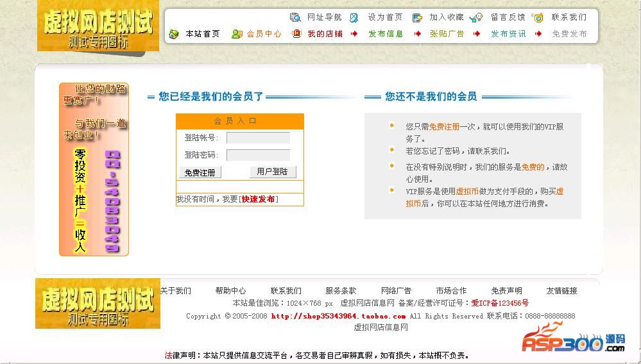
Task: Click the 您还不是我们的会员 heading
Action: 431,97
